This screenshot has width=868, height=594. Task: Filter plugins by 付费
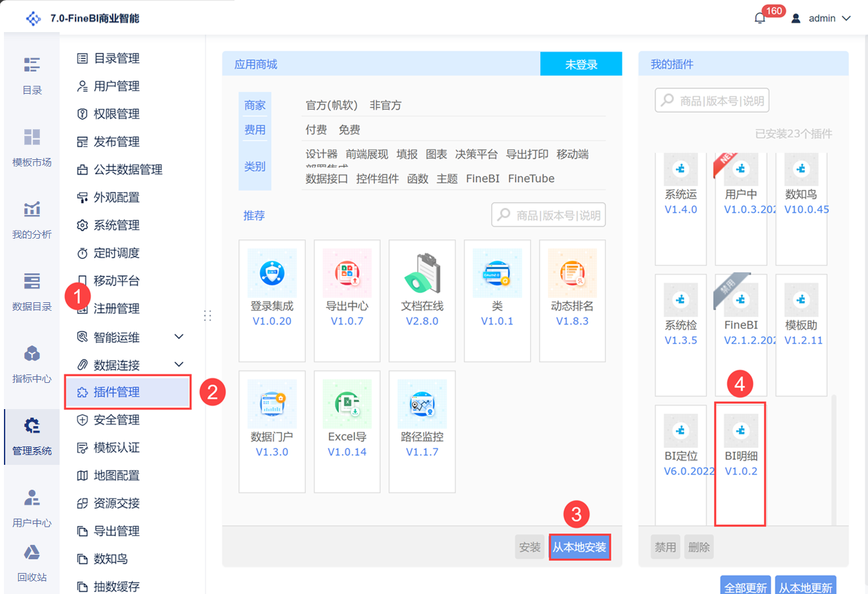tap(316, 130)
